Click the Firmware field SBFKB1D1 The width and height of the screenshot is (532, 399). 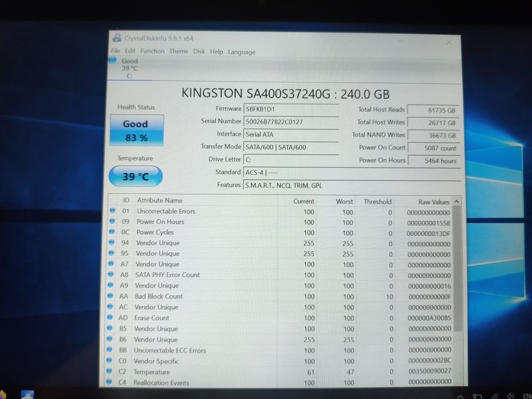[291, 109]
